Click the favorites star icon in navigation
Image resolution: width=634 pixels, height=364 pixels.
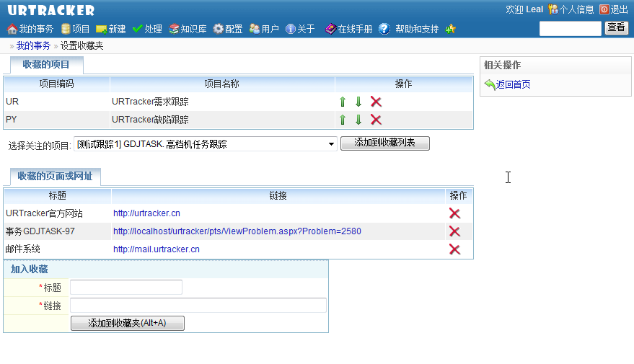click(450, 29)
